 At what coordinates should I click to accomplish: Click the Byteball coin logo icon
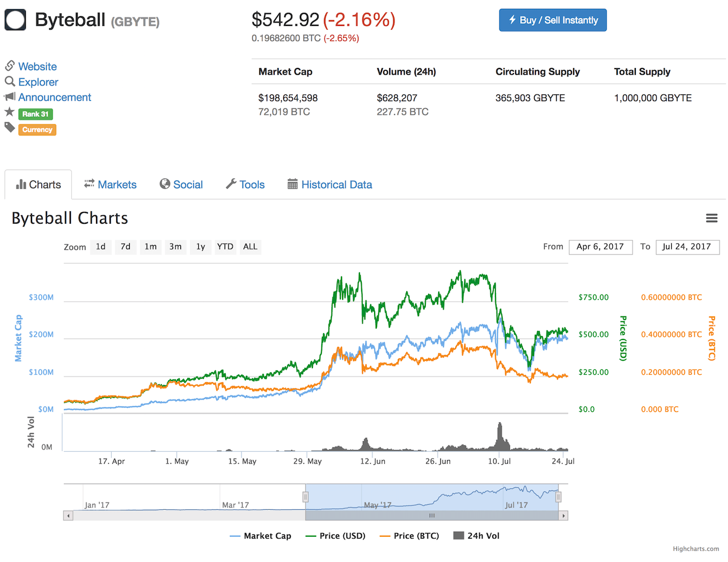point(15,20)
